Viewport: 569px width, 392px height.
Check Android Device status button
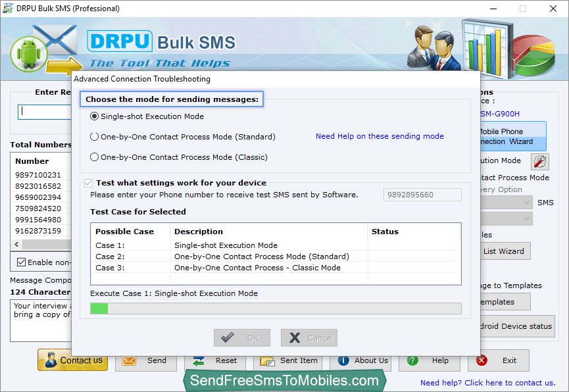517,326
